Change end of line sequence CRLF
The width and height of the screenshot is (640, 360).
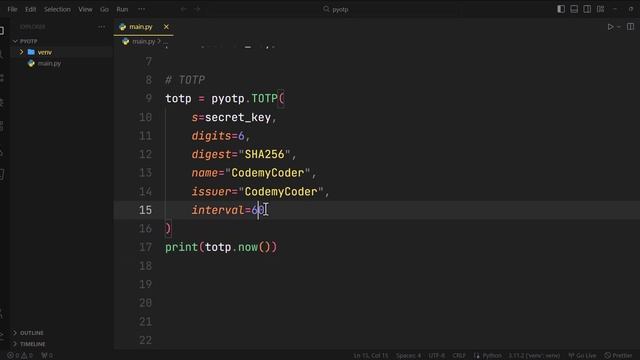(x=459, y=356)
